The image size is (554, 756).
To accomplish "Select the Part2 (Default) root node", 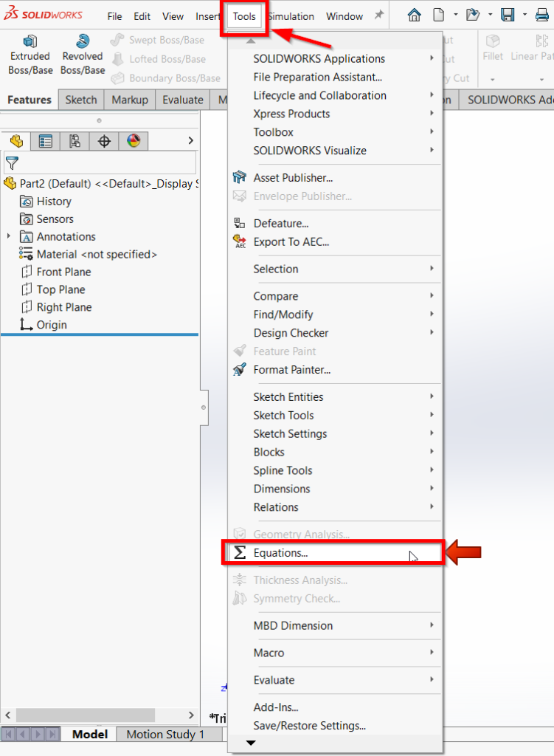I will point(100,184).
